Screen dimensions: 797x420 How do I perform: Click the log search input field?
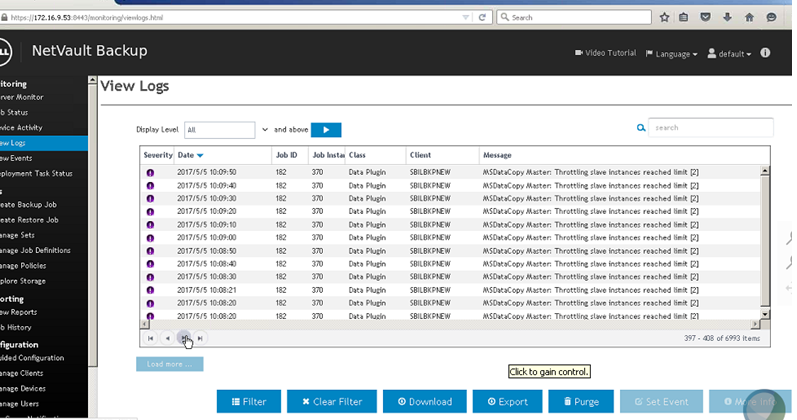[711, 128]
